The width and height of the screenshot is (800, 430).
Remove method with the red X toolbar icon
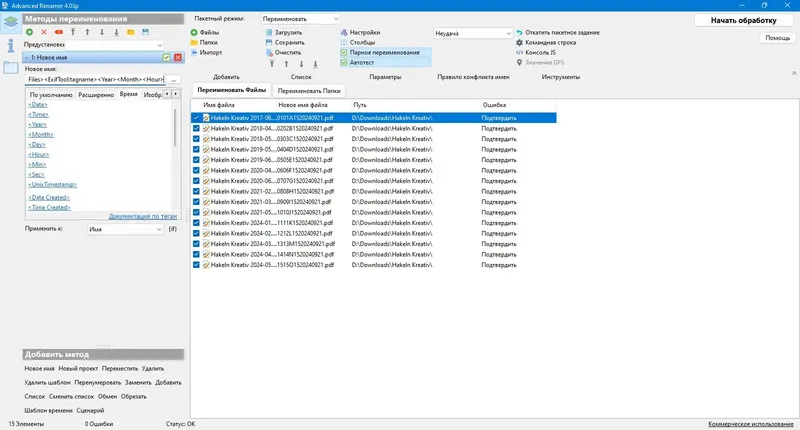pyautogui.click(x=44, y=32)
